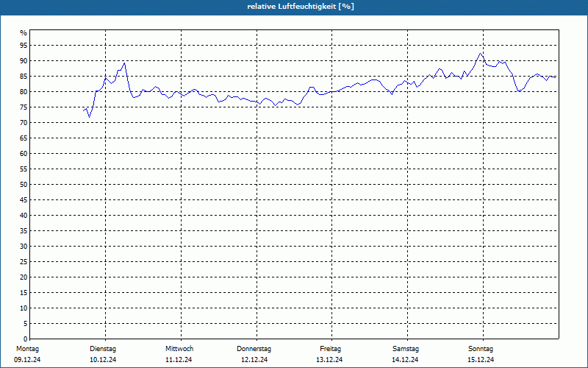Click the '%' unit label on y-axis
The height and width of the screenshot is (368, 588).
coord(24,33)
